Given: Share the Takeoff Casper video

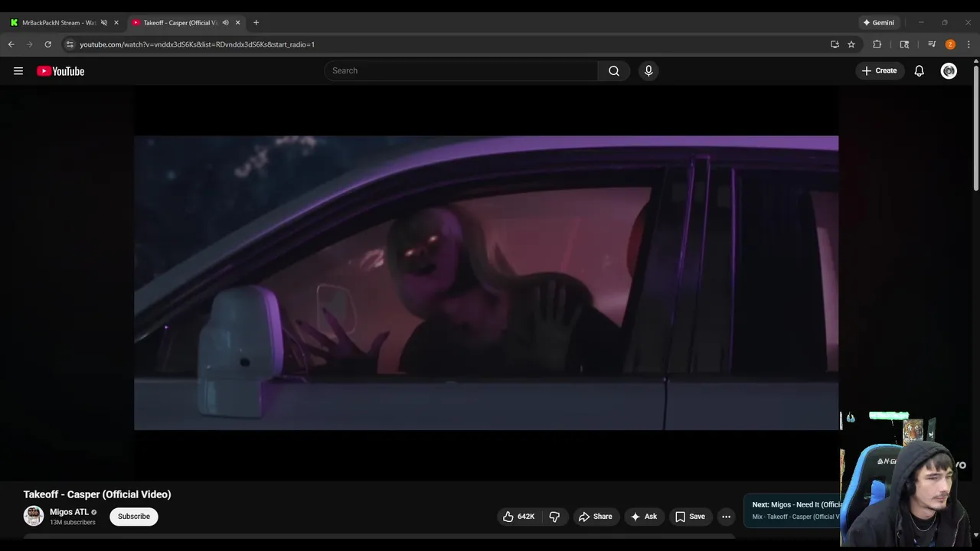Looking at the screenshot, I should pos(595,517).
